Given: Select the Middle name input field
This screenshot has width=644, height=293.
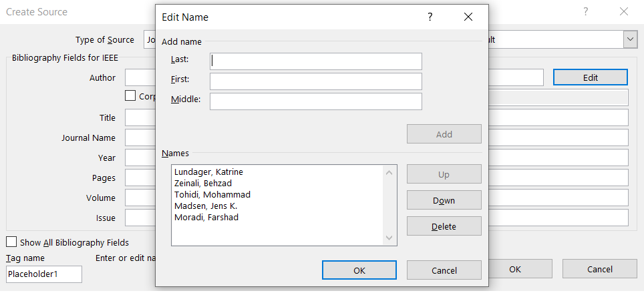Looking at the screenshot, I should [315, 101].
